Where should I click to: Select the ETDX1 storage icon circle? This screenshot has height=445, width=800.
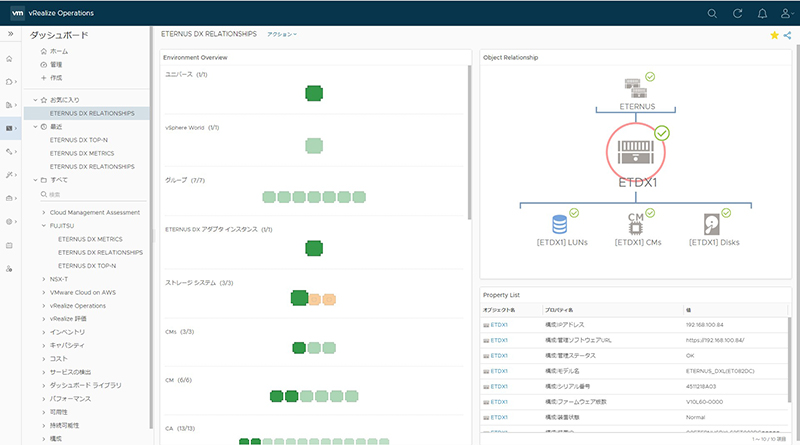636,152
